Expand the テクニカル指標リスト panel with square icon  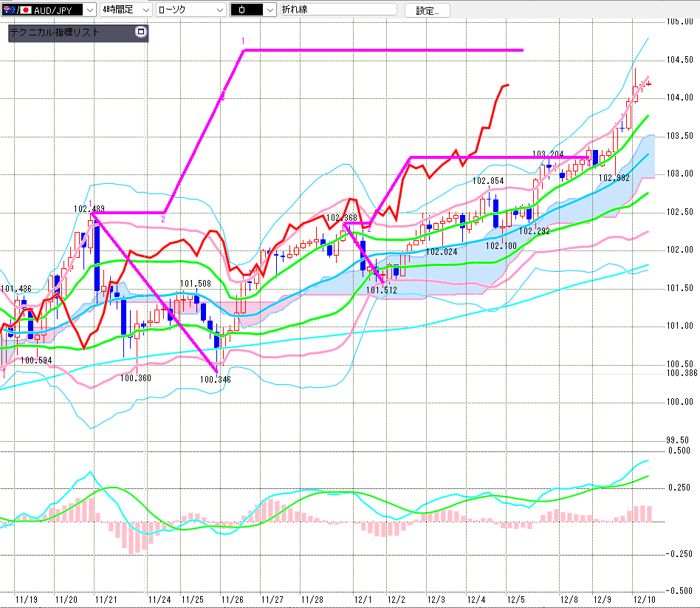coord(142,33)
